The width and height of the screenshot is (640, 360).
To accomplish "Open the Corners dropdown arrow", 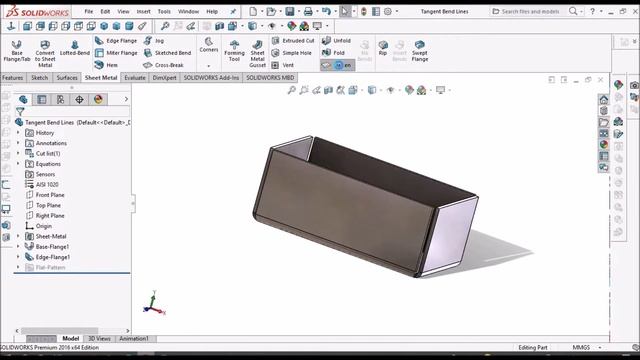I will [209, 66].
